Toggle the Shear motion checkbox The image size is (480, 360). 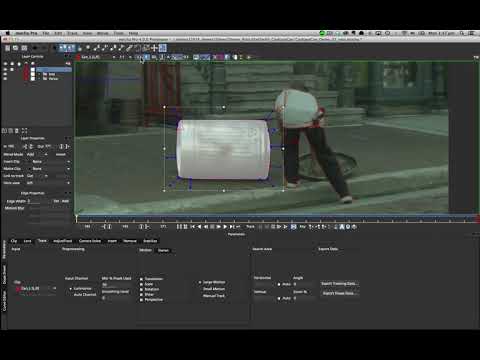coord(141,295)
